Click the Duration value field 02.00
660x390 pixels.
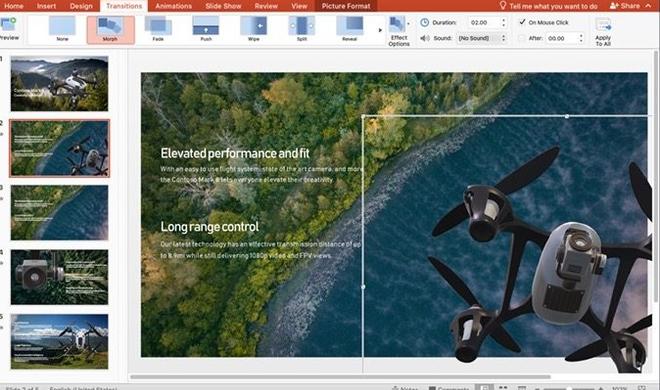[483, 23]
